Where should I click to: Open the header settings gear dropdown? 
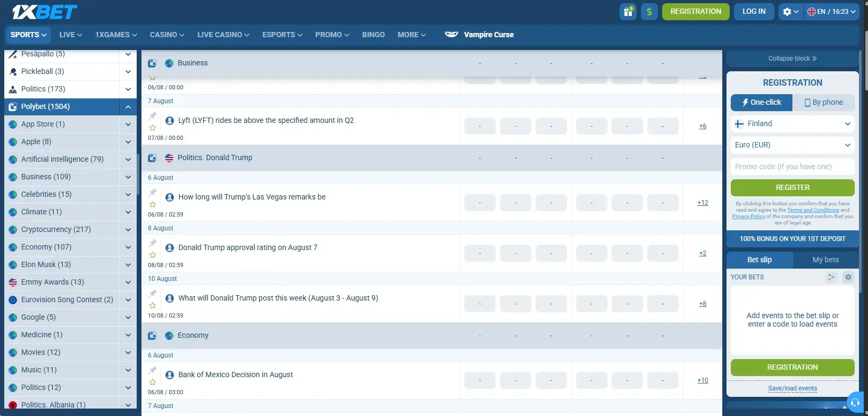coord(790,12)
